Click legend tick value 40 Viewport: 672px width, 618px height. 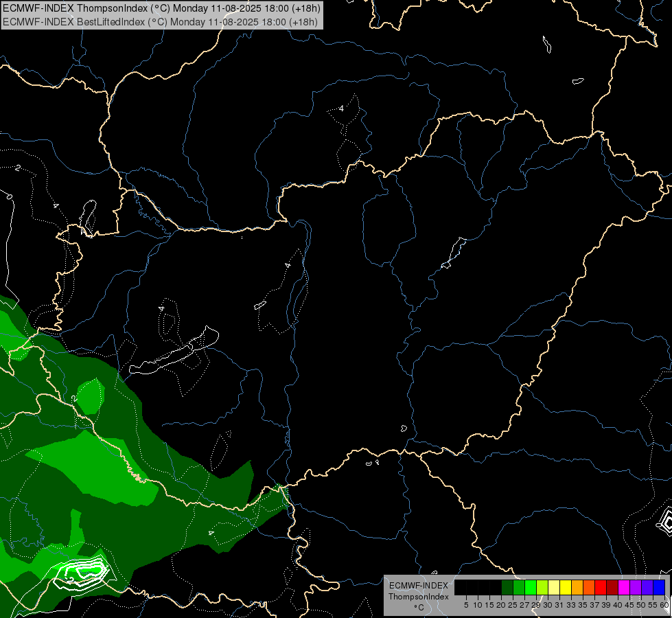[618, 605]
